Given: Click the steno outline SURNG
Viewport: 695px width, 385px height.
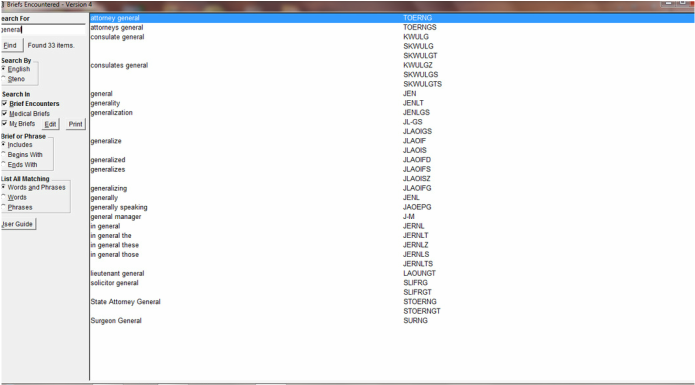Looking at the screenshot, I should pos(415,320).
